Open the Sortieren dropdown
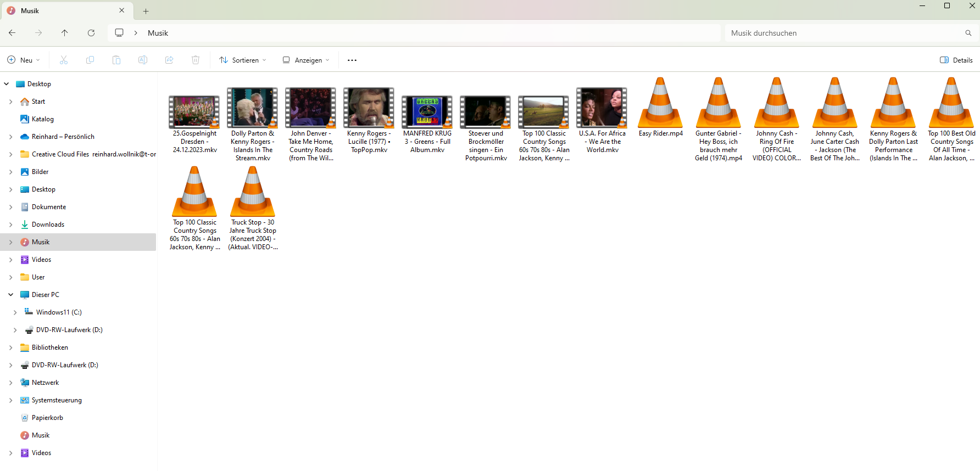 243,60
